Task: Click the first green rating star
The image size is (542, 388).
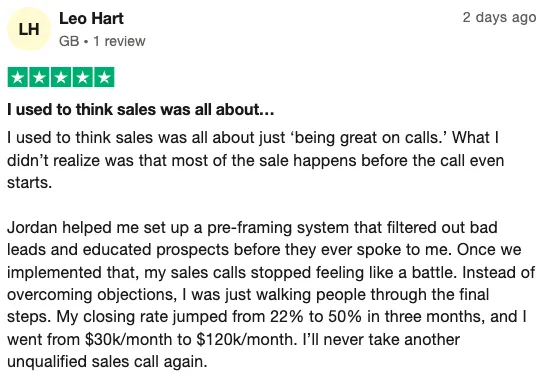Action: pos(18,77)
